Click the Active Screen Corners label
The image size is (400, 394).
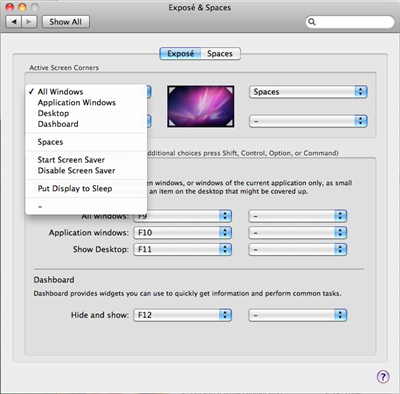tap(64, 68)
